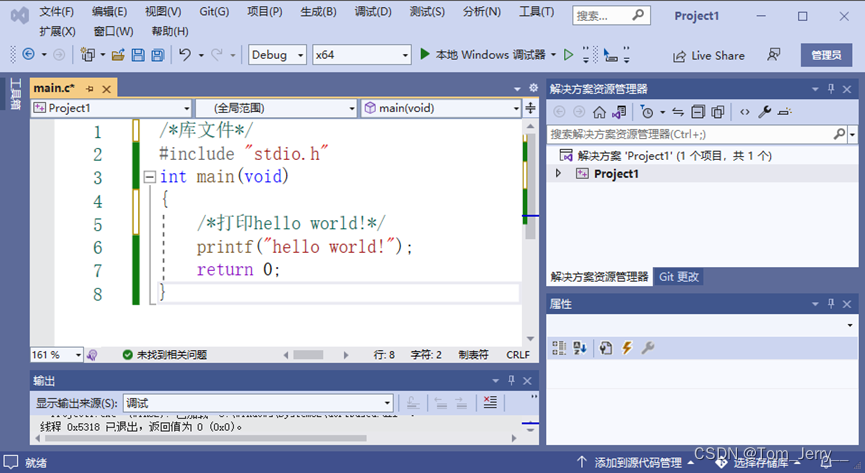
Task: Click the pending changes filter clock icon
Action: 647,112
